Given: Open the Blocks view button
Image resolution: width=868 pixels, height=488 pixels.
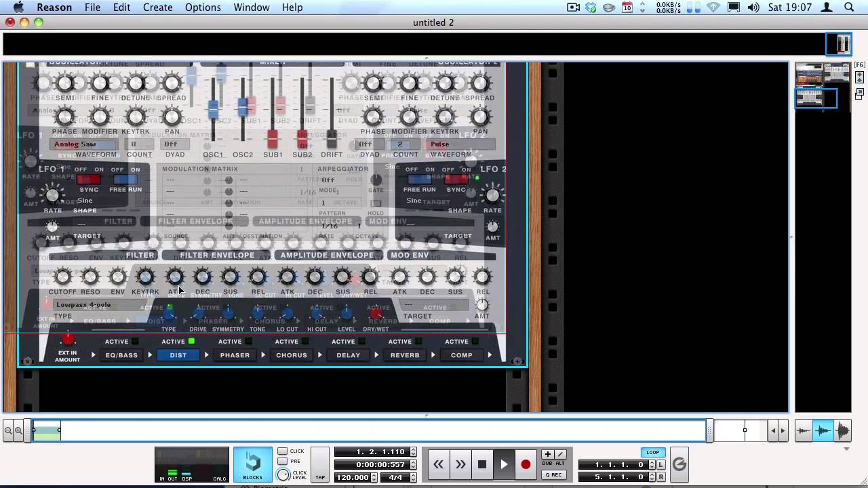Looking at the screenshot, I should click(x=252, y=465).
